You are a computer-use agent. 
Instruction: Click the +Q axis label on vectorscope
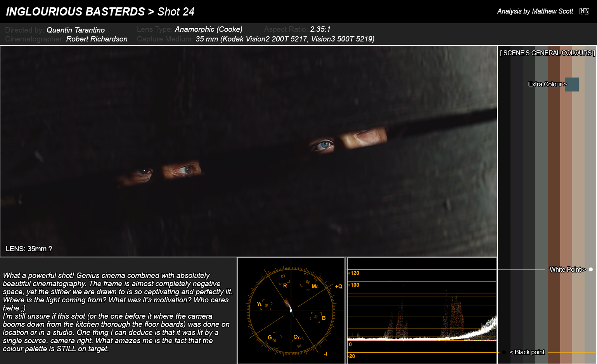coord(339,286)
